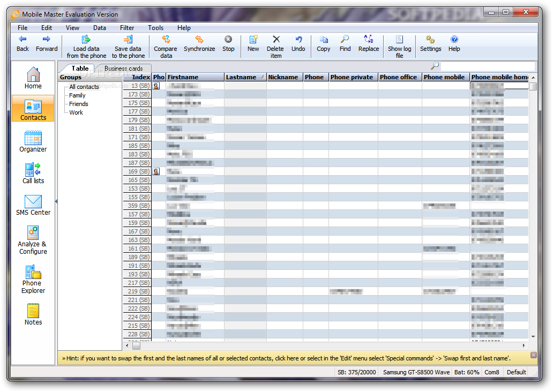The width and height of the screenshot is (553, 392).
Task: Sort by the Index column header
Action: [137, 77]
